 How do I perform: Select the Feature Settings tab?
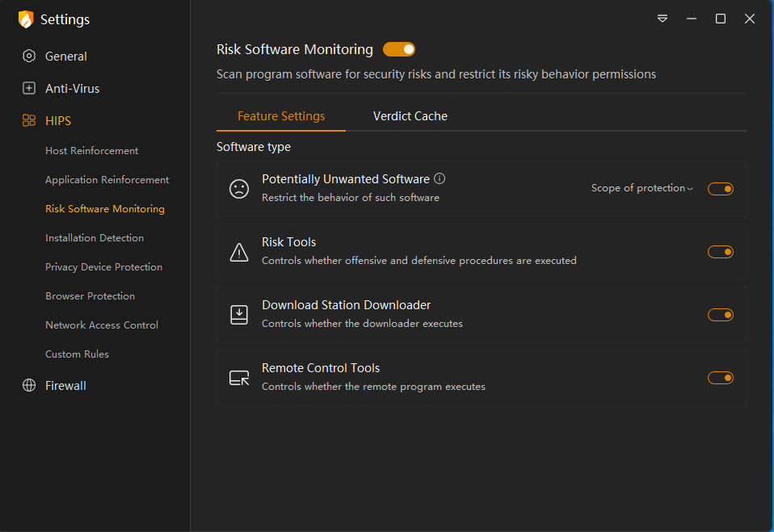281,116
